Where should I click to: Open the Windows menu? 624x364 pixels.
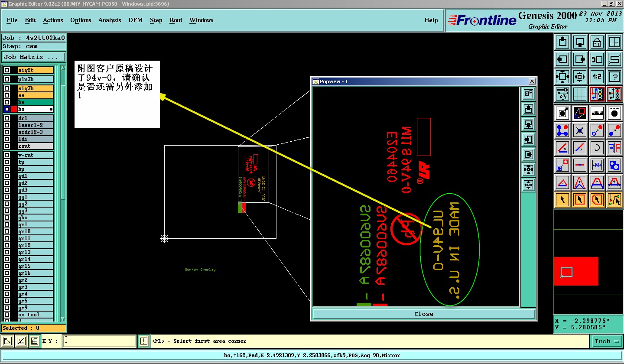pos(201,20)
